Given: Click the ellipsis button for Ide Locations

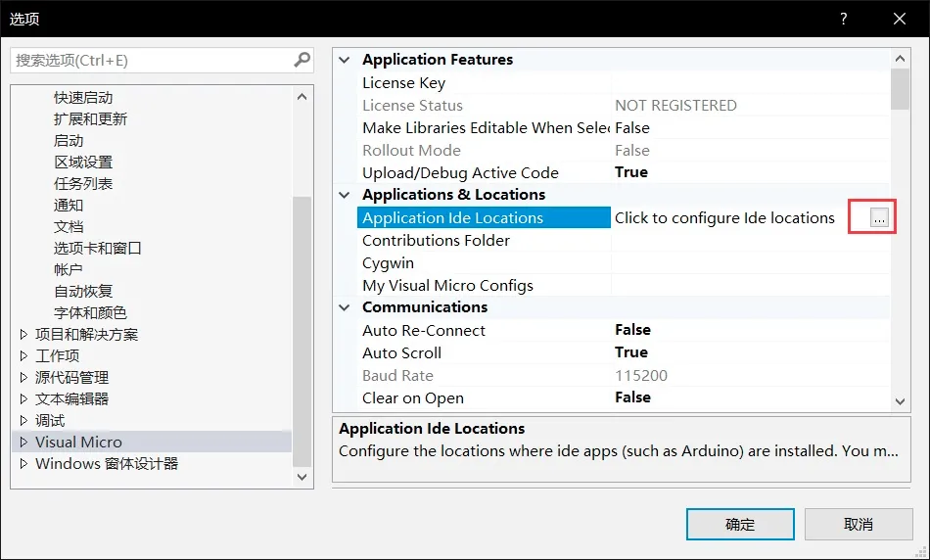Looking at the screenshot, I should coord(879,218).
